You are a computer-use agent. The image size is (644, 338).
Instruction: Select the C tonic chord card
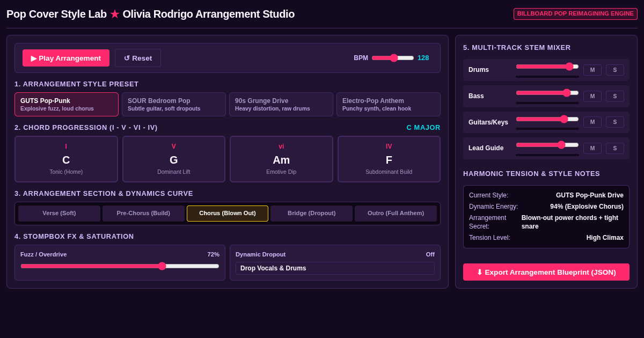[x=66, y=159]
